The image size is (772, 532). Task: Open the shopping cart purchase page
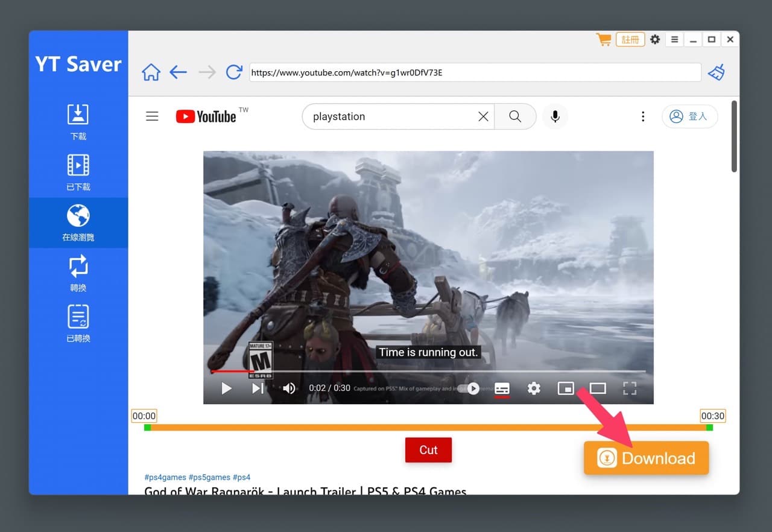point(603,40)
